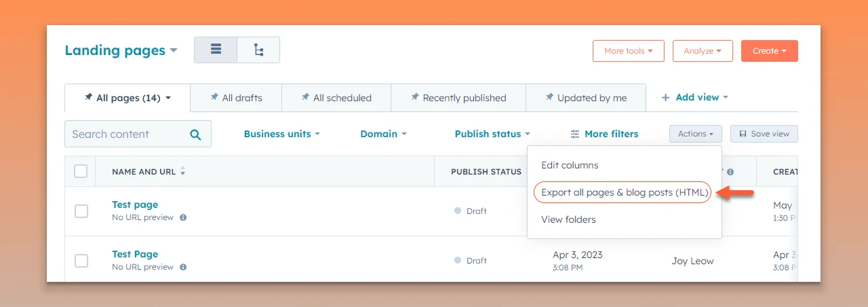Open the Add view dropdown

coord(694,98)
